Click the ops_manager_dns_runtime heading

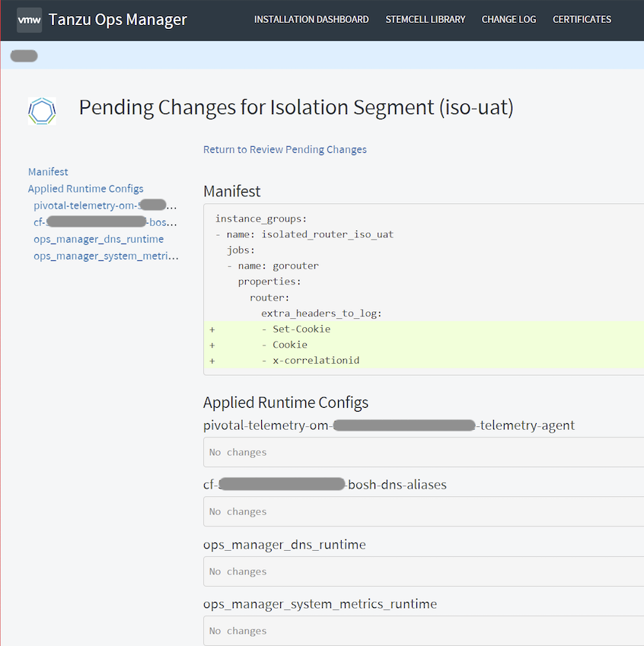coord(285,545)
